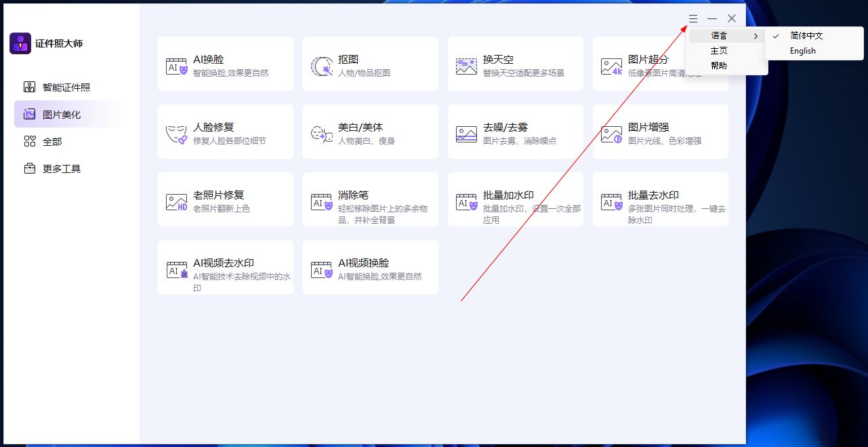This screenshot has height=447, width=868.
Task: Open the AI换脸 tool title
Action: point(208,60)
